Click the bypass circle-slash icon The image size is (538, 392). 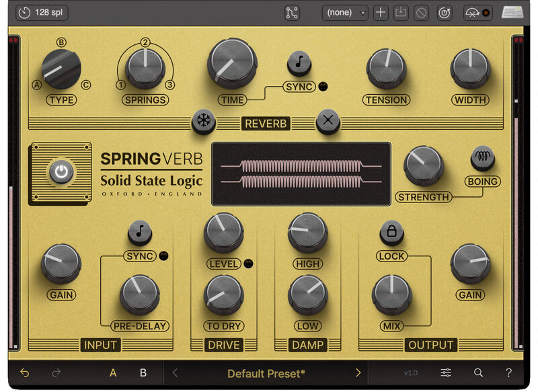click(x=422, y=13)
